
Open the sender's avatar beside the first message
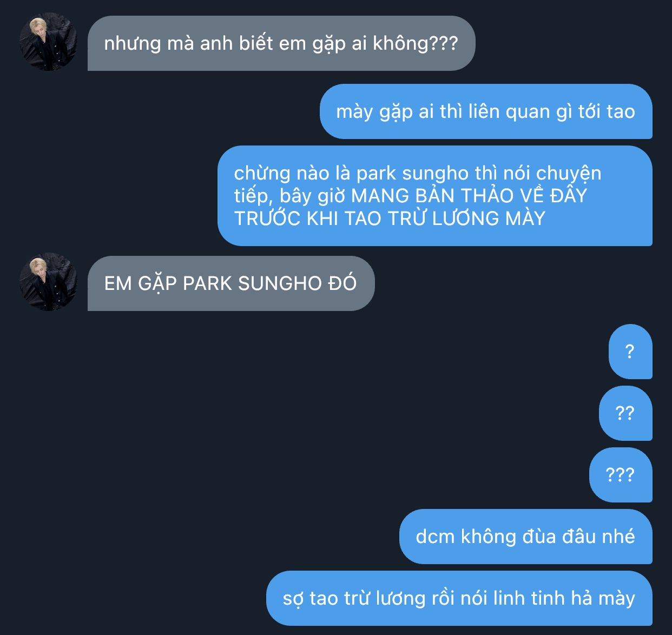click(x=48, y=42)
